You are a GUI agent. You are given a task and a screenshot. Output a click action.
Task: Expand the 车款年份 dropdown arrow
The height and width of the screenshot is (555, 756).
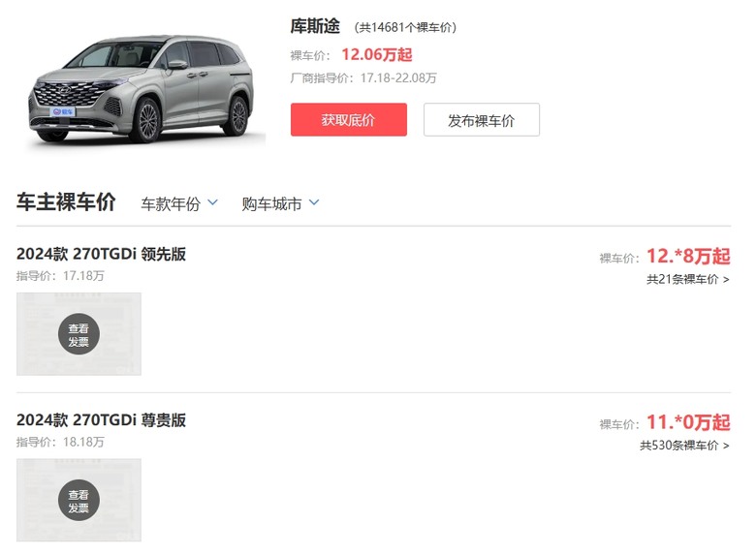[x=212, y=202]
